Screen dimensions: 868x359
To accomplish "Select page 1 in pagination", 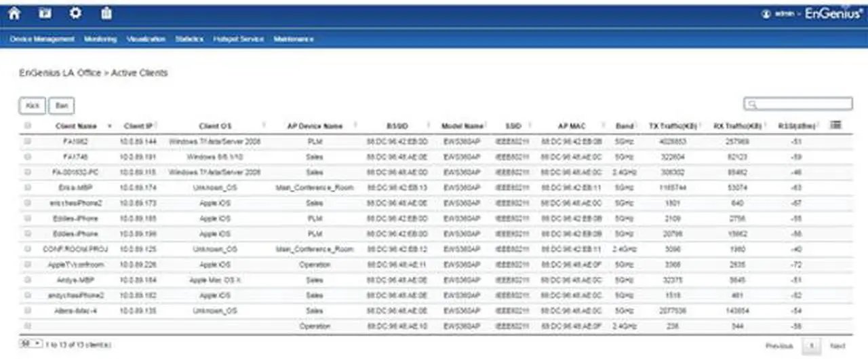I will coord(811,346).
